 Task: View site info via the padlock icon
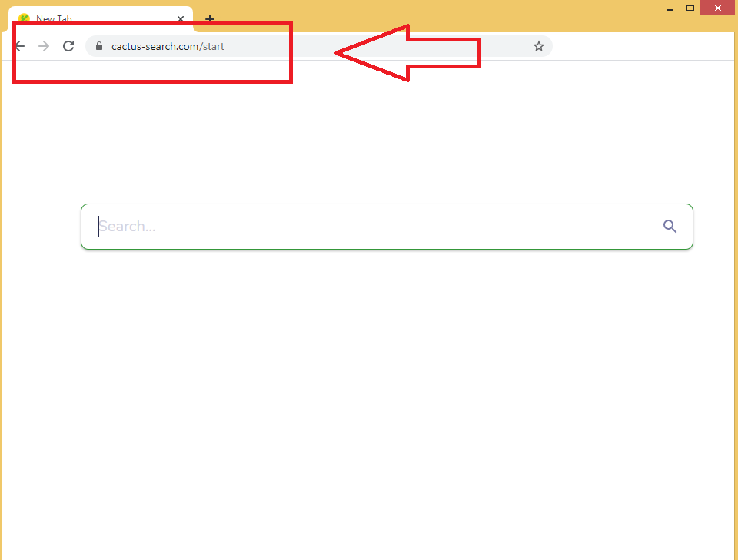[x=99, y=45]
